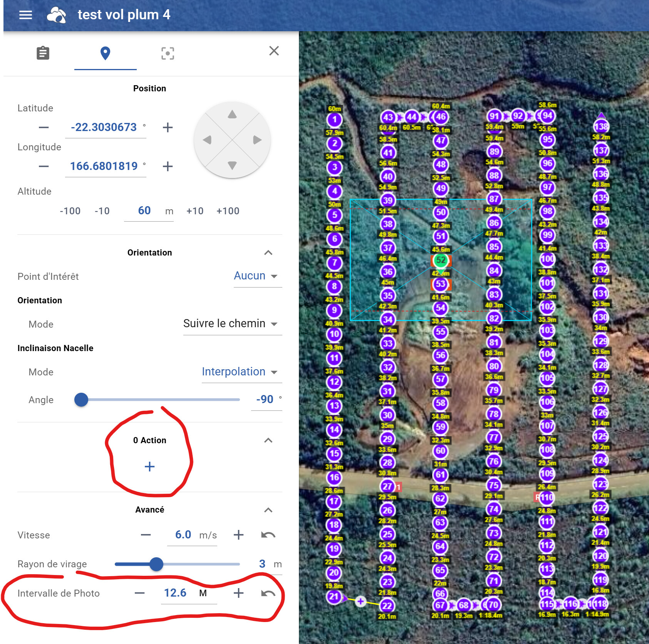
Task: Increase latitude with the plus button
Action: click(x=168, y=128)
